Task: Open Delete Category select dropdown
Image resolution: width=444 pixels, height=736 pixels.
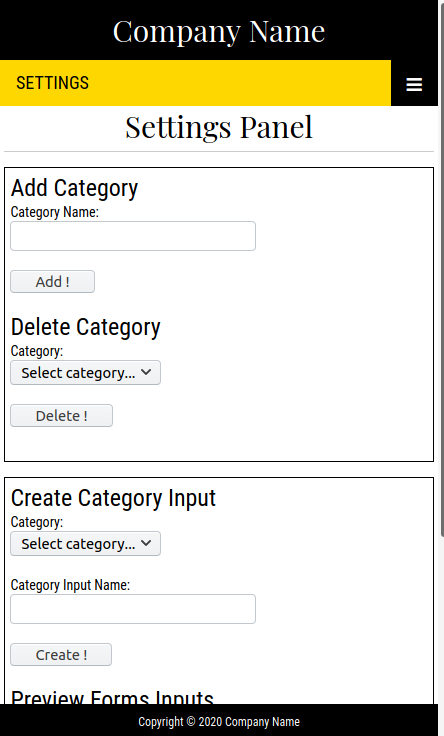Action: tap(85, 373)
